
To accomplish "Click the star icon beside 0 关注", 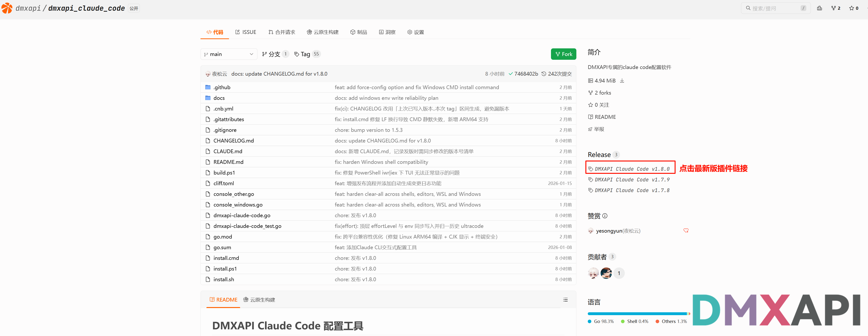I will 590,105.
